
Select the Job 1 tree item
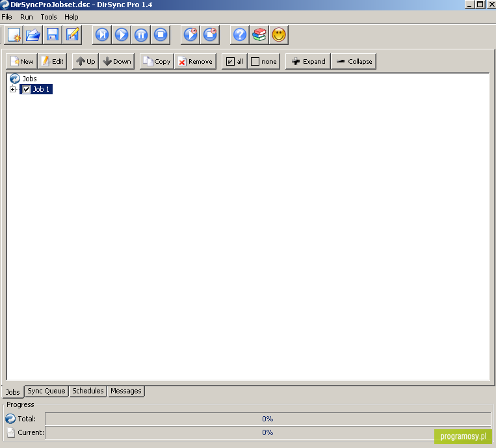click(x=41, y=89)
